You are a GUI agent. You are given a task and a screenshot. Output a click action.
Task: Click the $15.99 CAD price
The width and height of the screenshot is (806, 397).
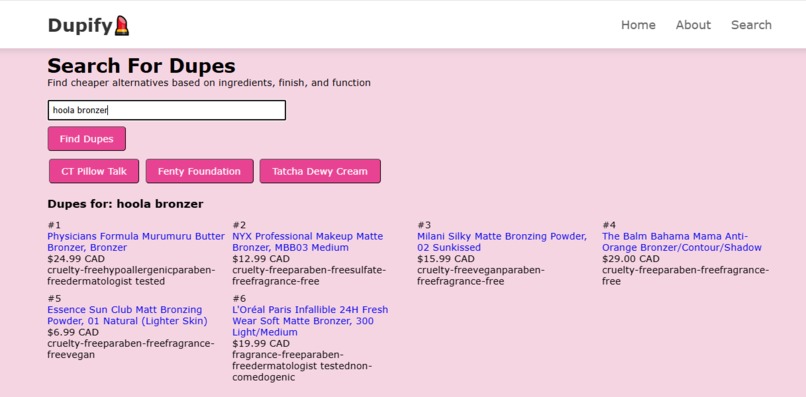(446, 259)
